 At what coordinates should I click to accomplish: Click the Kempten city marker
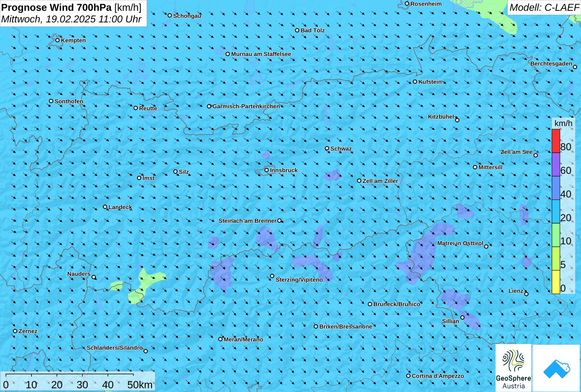pos(57,40)
